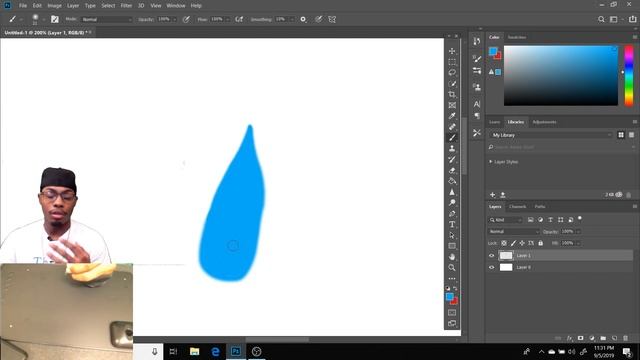
Task: Open the layer filter Kind dropdown
Action: (505, 220)
